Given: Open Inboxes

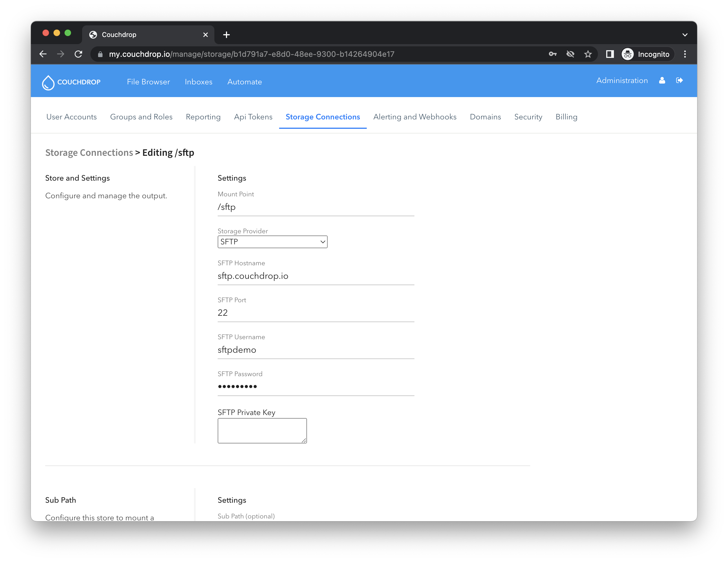Looking at the screenshot, I should point(198,82).
